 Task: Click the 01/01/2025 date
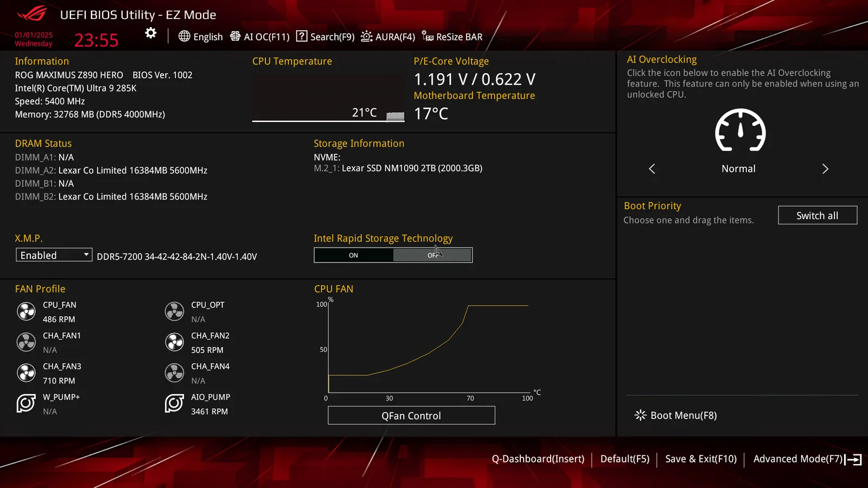(x=34, y=35)
